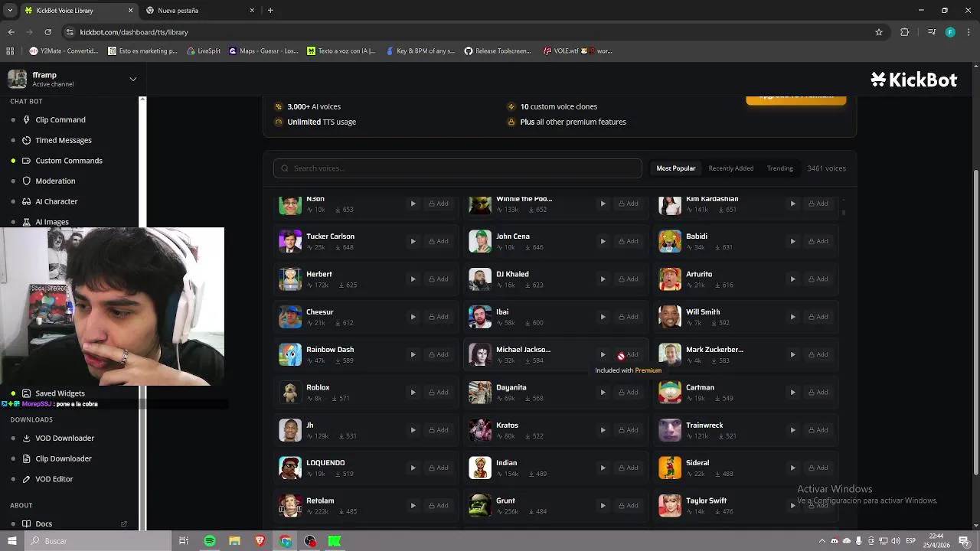Play the Babidi voice preview
This screenshot has height=551, width=980.
pos(792,241)
